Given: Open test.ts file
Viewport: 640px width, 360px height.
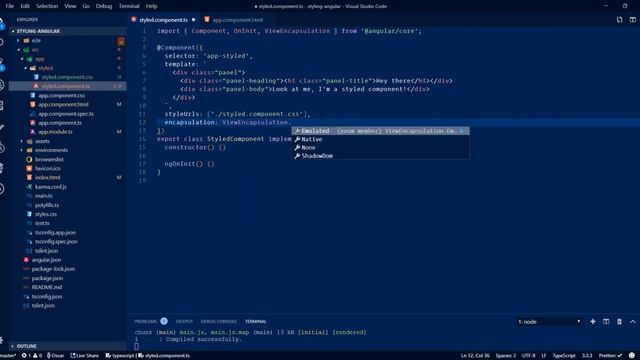Looking at the screenshot, I should 42,223.
